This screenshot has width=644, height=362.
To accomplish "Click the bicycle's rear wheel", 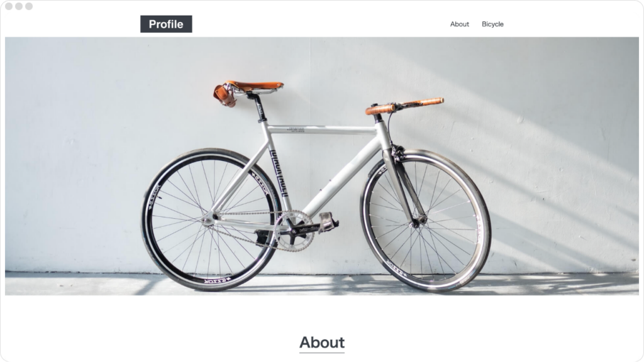I will point(211,219).
